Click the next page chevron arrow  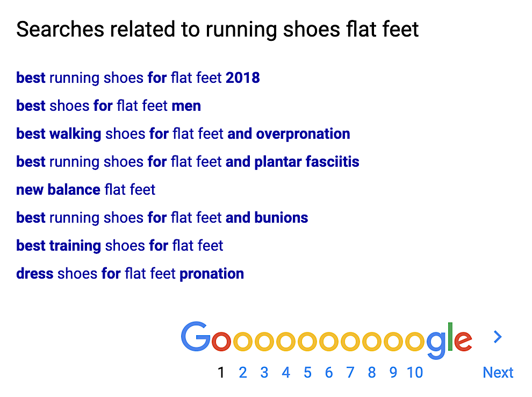498,337
